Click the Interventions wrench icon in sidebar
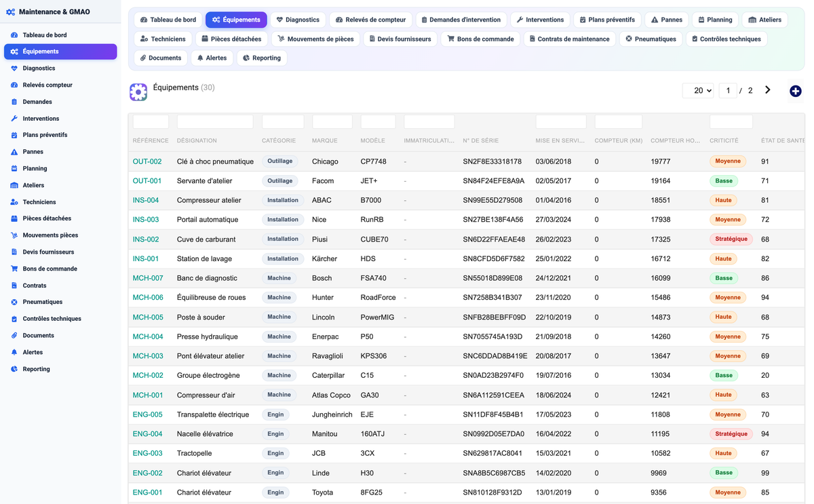 coord(14,119)
